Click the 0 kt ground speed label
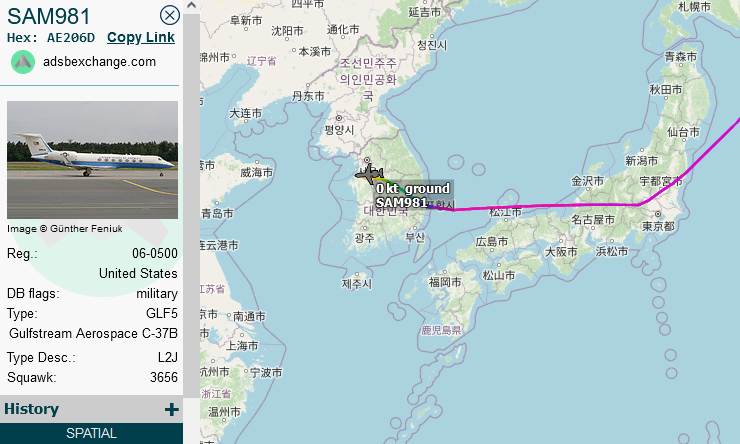This screenshot has height=444, width=740. tap(413, 188)
